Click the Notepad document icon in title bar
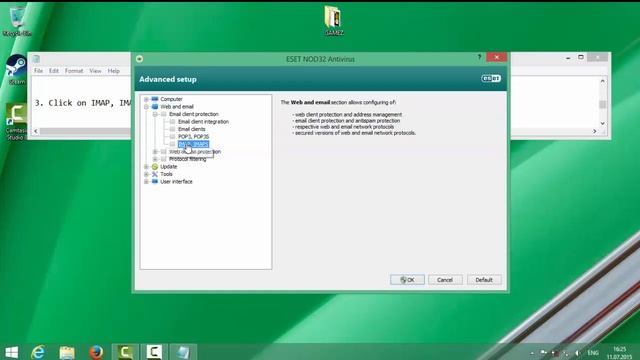The height and width of the screenshot is (360, 640). (36, 59)
